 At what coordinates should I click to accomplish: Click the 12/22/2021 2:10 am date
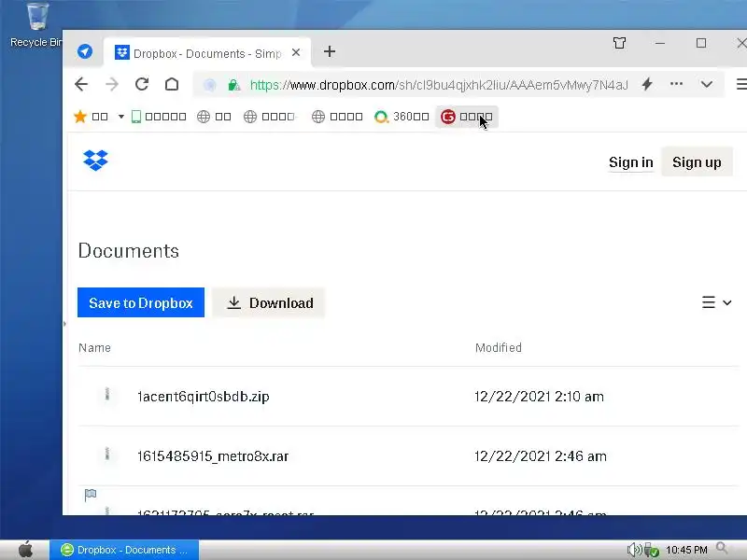(539, 397)
